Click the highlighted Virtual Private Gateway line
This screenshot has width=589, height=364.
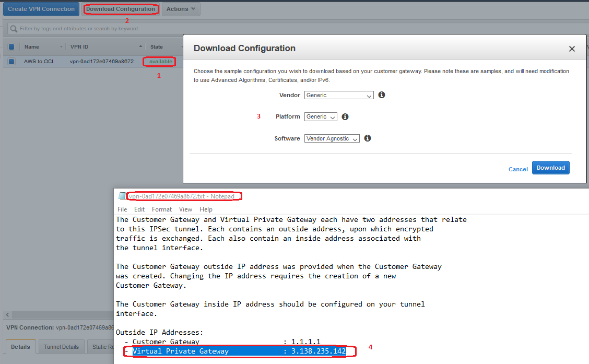[x=239, y=351]
